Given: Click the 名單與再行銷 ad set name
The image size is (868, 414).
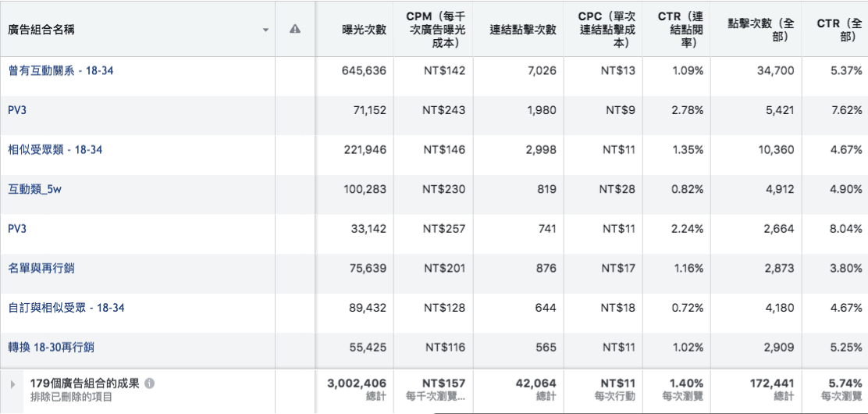Looking at the screenshot, I should pyautogui.click(x=41, y=268).
